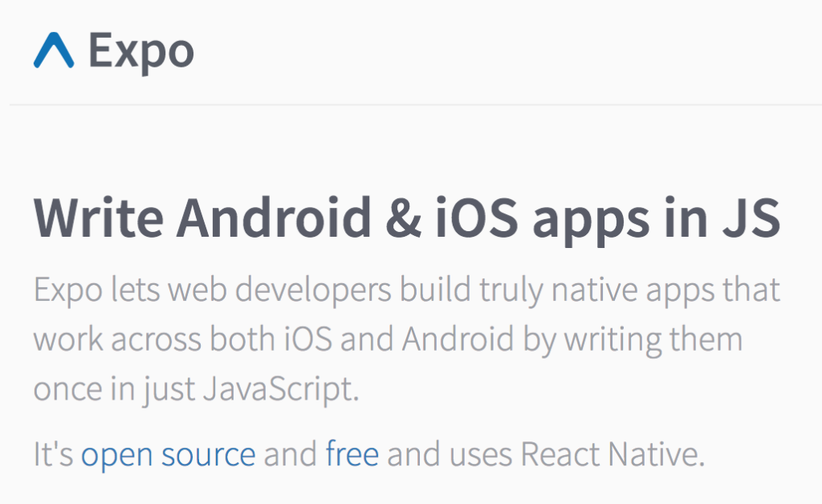Image resolution: width=822 pixels, height=504 pixels.
Task: Follow the "open source" link
Action: coord(169,455)
